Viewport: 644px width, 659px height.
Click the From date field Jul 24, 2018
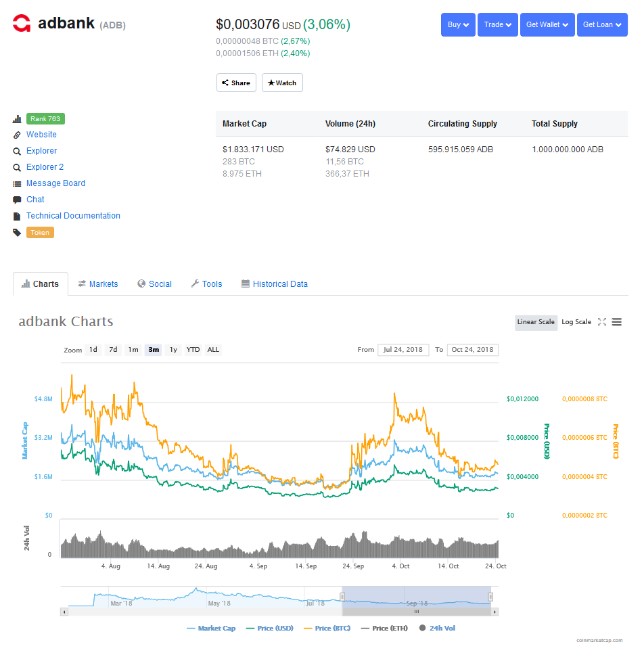point(403,350)
